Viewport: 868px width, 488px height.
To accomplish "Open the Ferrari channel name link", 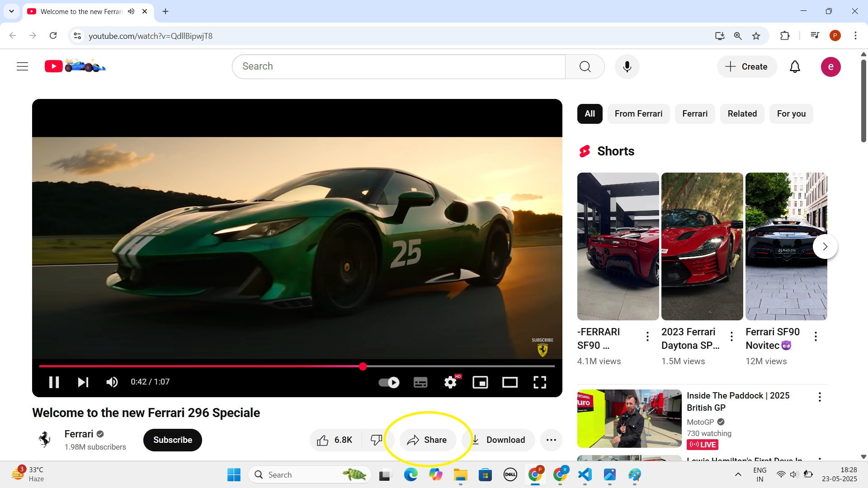I will coord(79,434).
